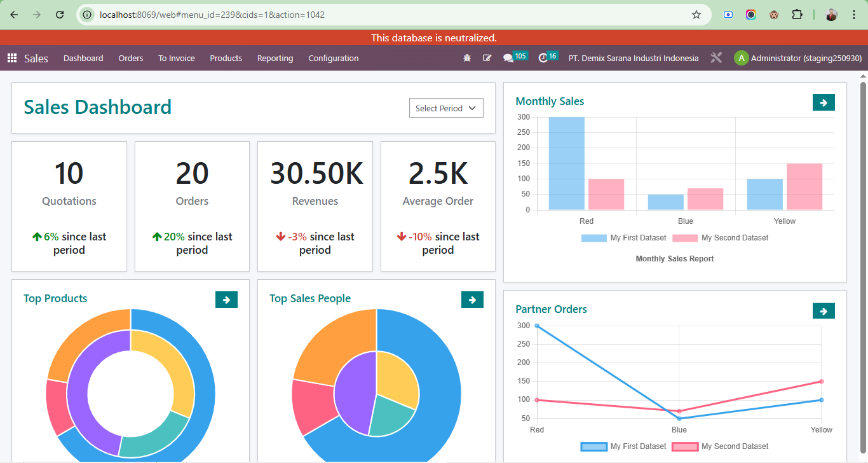Click the screen recorder extension icon
868x463 pixels.
click(728, 15)
